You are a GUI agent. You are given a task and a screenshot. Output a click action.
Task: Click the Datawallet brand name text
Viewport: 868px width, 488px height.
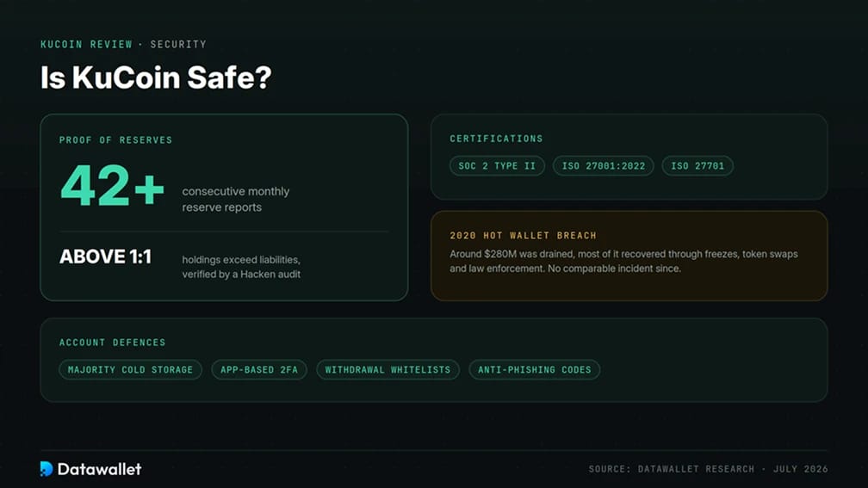point(100,469)
